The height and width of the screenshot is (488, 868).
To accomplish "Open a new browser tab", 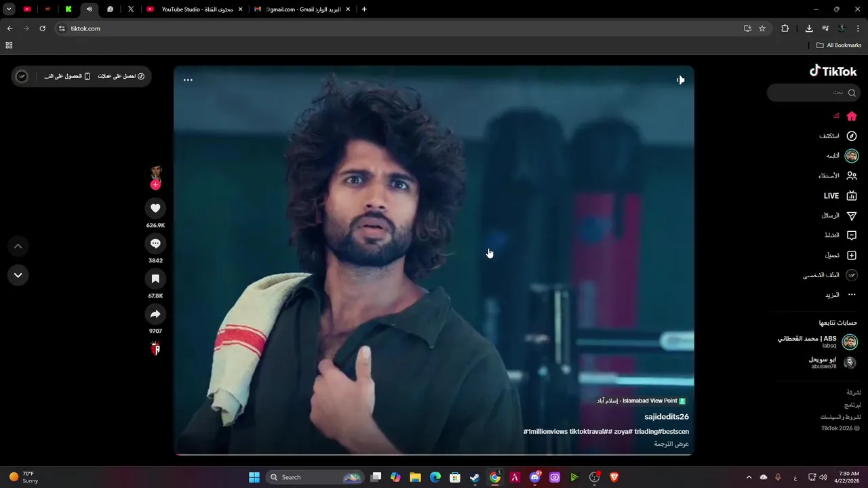I will point(364,9).
